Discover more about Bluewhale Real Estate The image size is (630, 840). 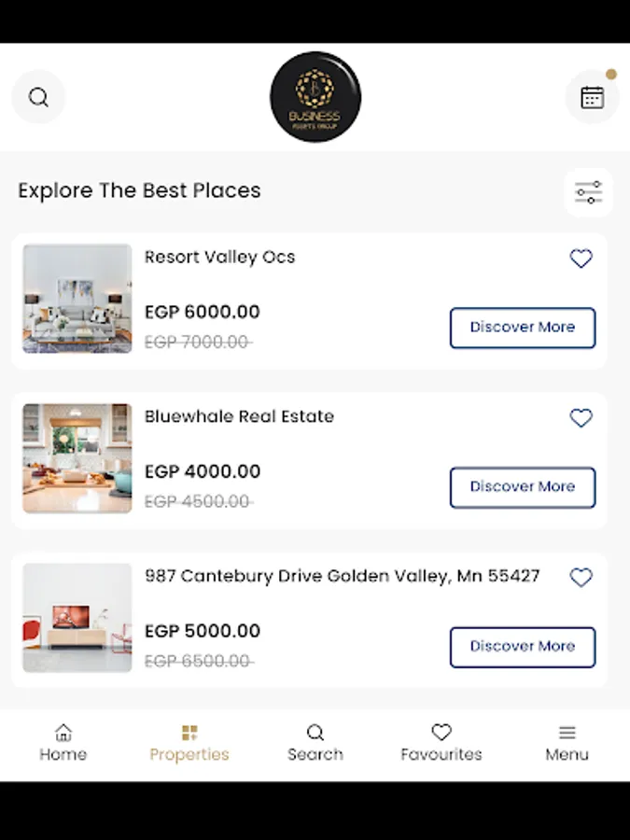click(x=522, y=487)
